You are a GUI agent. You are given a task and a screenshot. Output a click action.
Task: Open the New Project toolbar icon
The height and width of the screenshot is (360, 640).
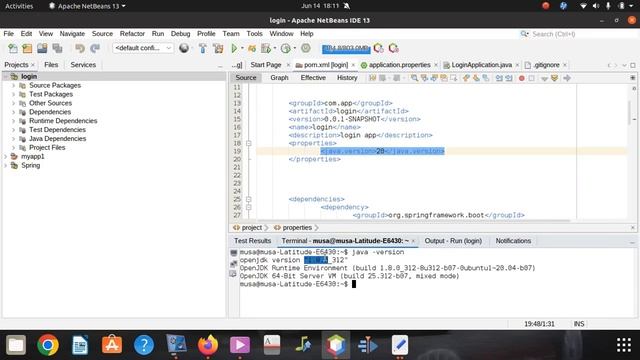pyautogui.click(x=27, y=49)
